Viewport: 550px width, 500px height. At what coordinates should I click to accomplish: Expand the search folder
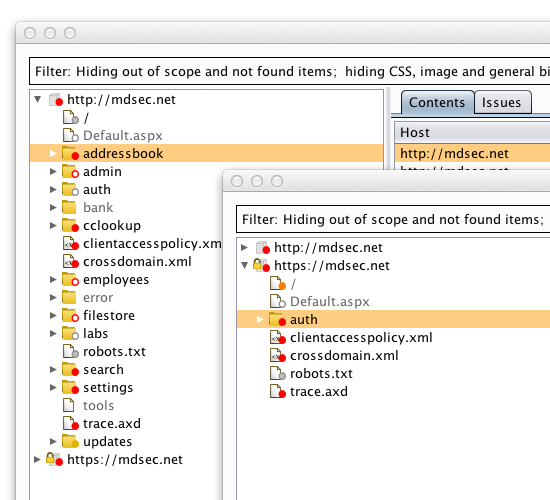pyautogui.click(x=53, y=369)
